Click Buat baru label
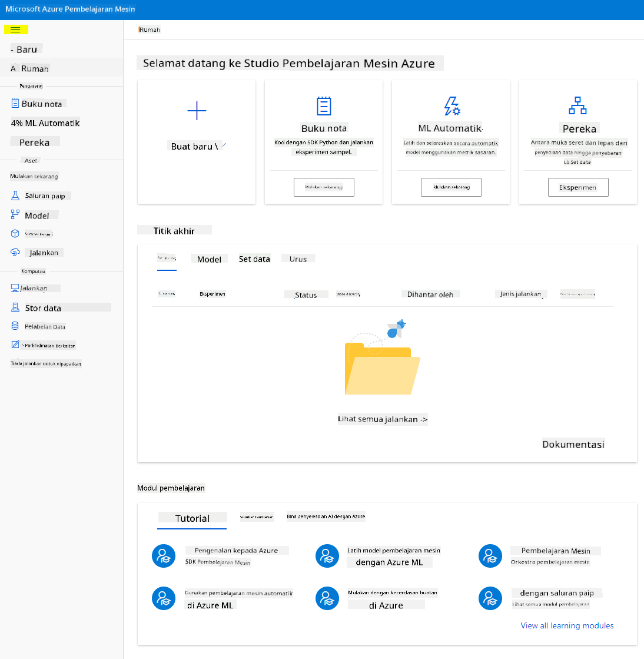This screenshot has height=659, width=644. pos(194,146)
